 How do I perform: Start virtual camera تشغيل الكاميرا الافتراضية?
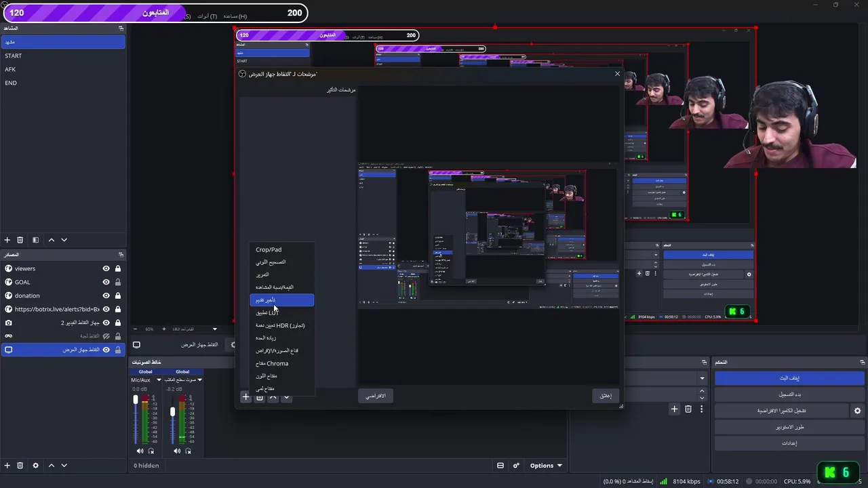point(781,411)
